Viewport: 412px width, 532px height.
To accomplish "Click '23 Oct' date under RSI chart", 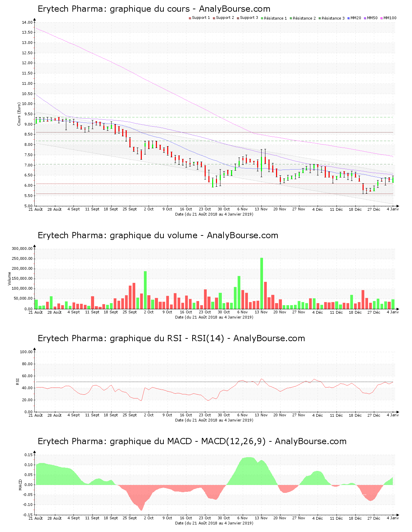I will pos(205,415).
